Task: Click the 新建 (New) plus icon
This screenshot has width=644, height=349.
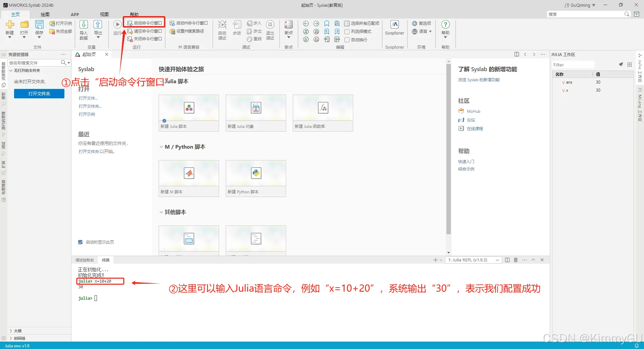Action: (x=10, y=24)
